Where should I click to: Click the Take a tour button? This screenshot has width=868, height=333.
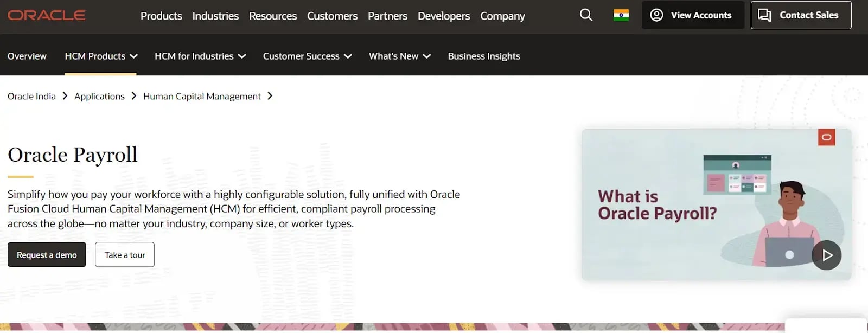point(125,254)
